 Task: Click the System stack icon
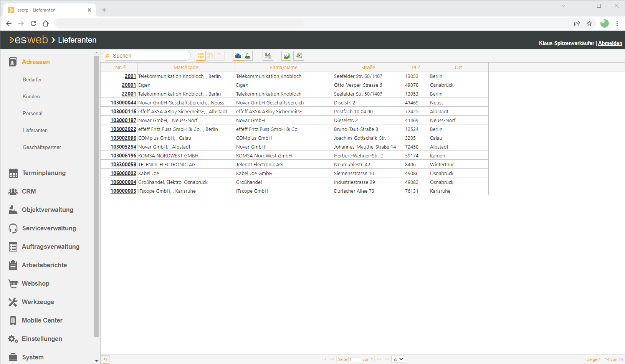tap(13, 357)
